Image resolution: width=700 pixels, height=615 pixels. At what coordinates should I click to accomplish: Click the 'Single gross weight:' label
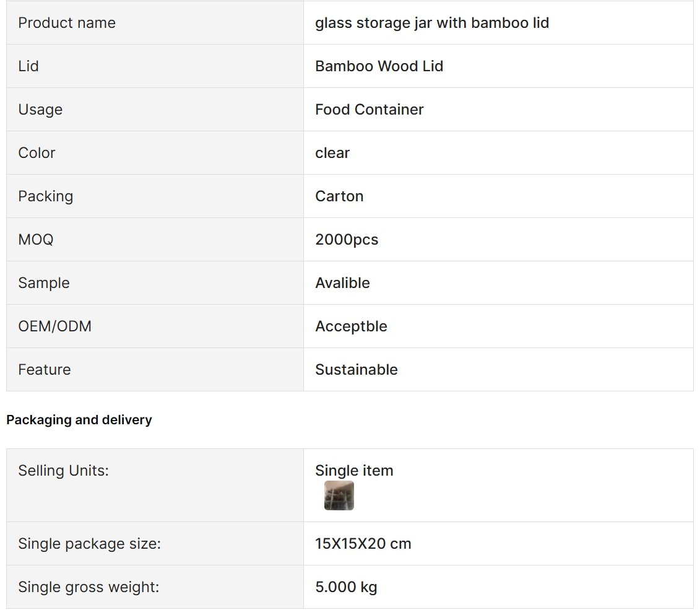tap(89, 587)
